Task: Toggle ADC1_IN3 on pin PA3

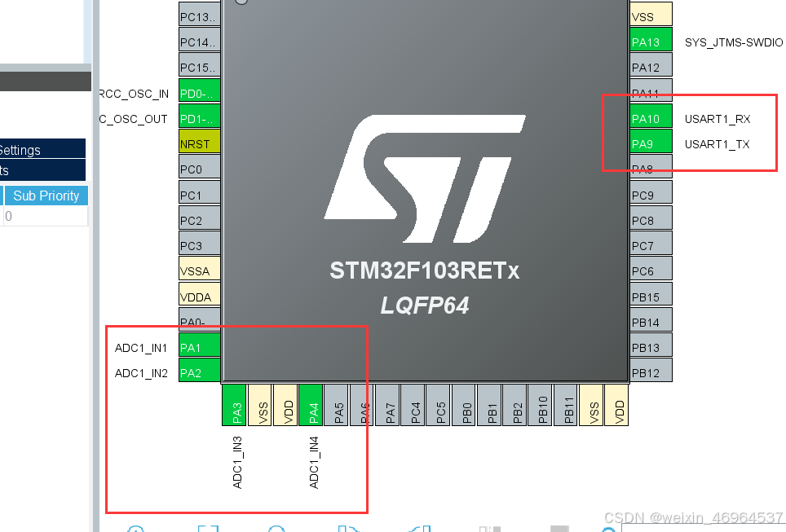Action: click(236, 406)
